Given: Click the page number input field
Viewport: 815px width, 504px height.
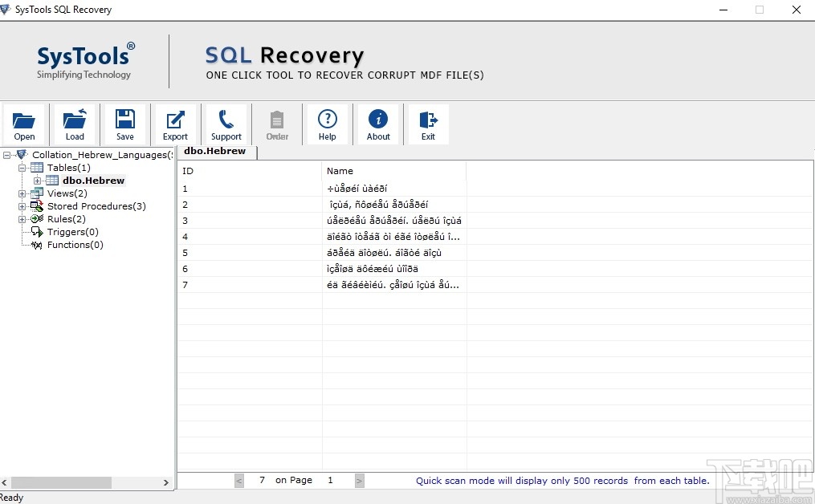Looking at the screenshot, I should click(330, 480).
